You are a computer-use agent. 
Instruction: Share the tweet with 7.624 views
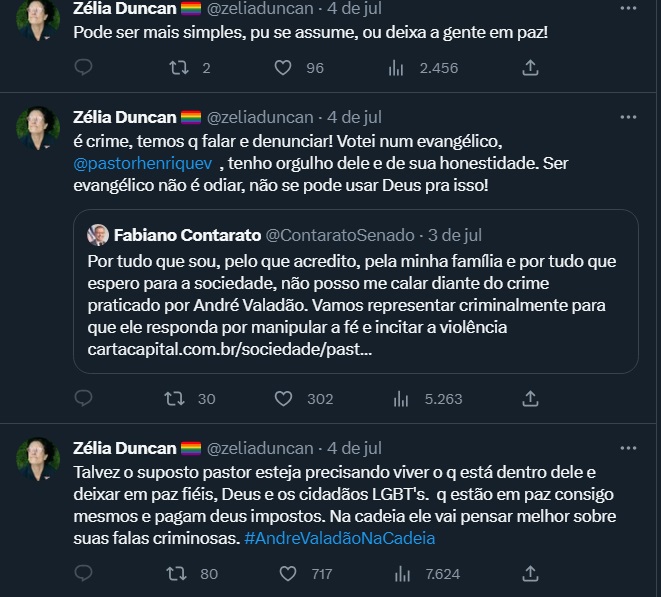[x=531, y=574]
